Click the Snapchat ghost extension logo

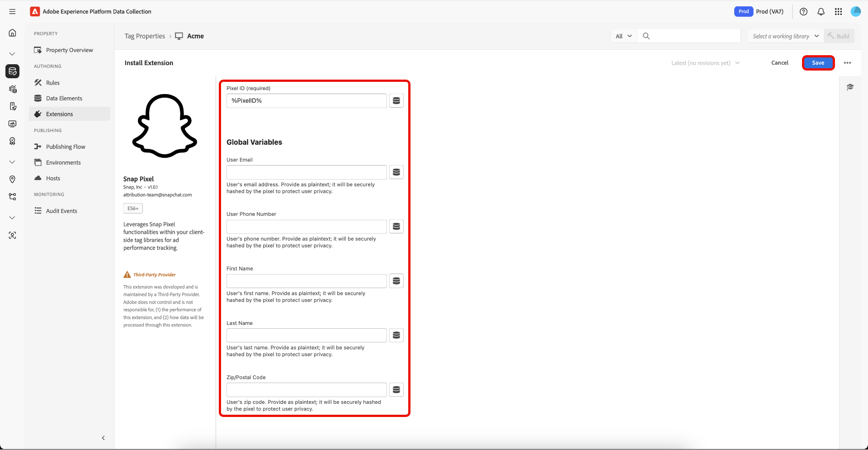(x=165, y=126)
